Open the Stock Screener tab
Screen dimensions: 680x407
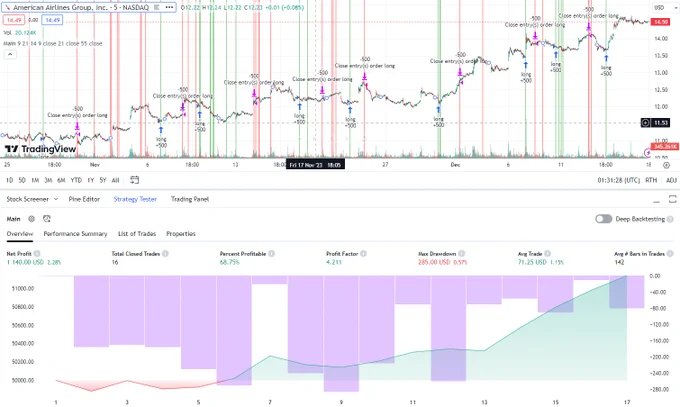(27, 199)
